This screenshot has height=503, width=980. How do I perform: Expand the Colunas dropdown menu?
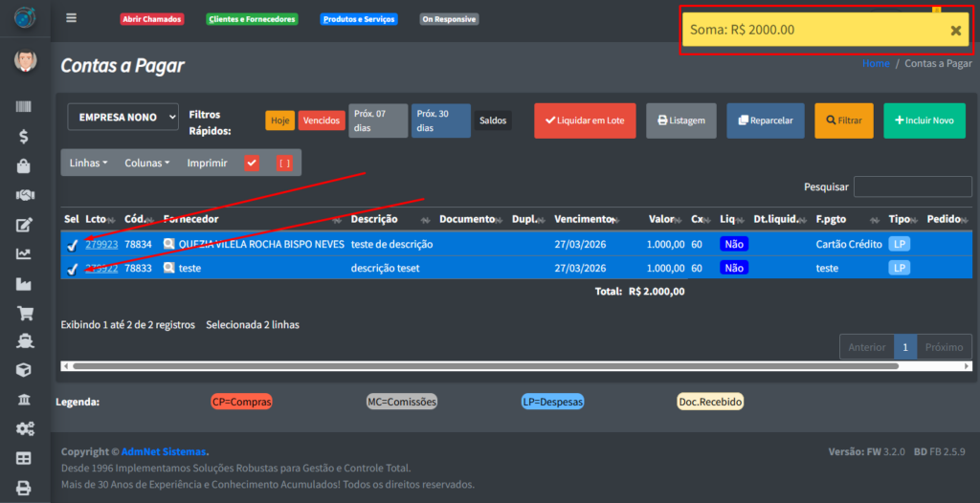(x=146, y=164)
